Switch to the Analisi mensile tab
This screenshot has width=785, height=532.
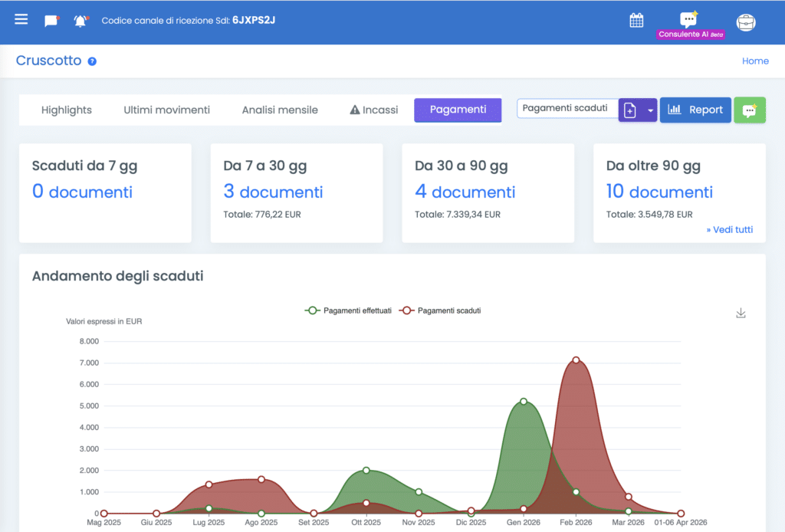pyautogui.click(x=280, y=110)
